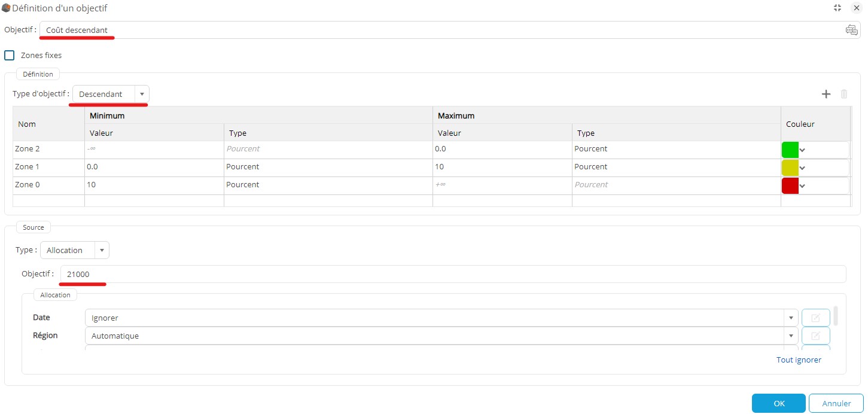Click the add zone plus icon
868x414 pixels.
click(826, 94)
